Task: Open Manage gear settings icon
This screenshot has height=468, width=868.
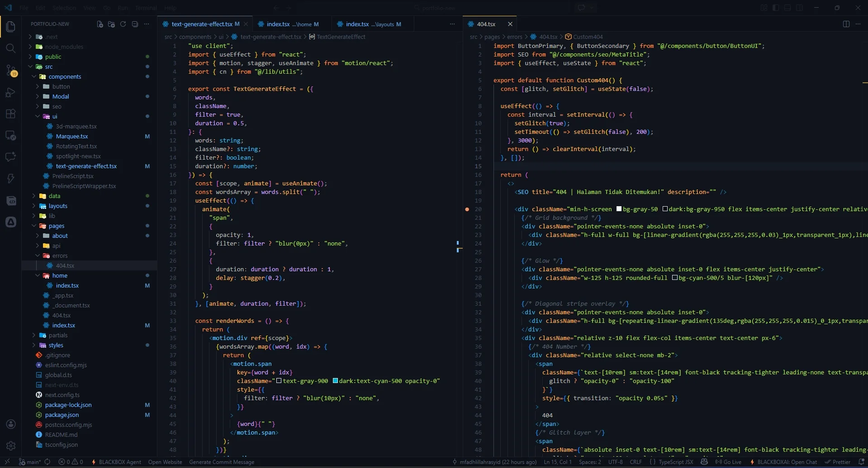Action: click(11, 446)
